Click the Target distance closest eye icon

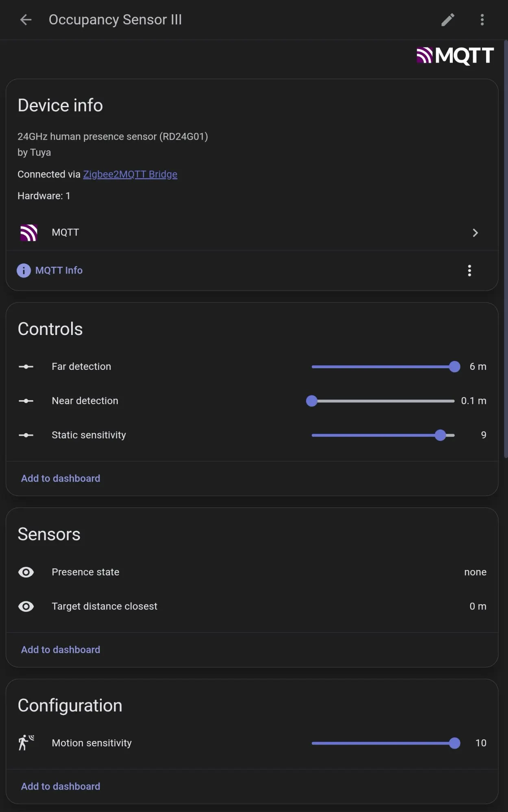pos(26,606)
